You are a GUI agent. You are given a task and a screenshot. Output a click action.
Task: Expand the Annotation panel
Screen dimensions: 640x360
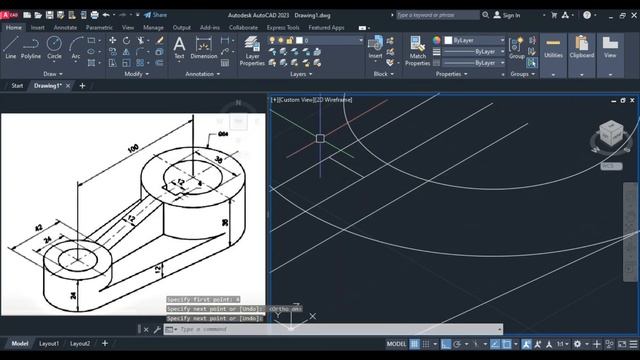202,74
